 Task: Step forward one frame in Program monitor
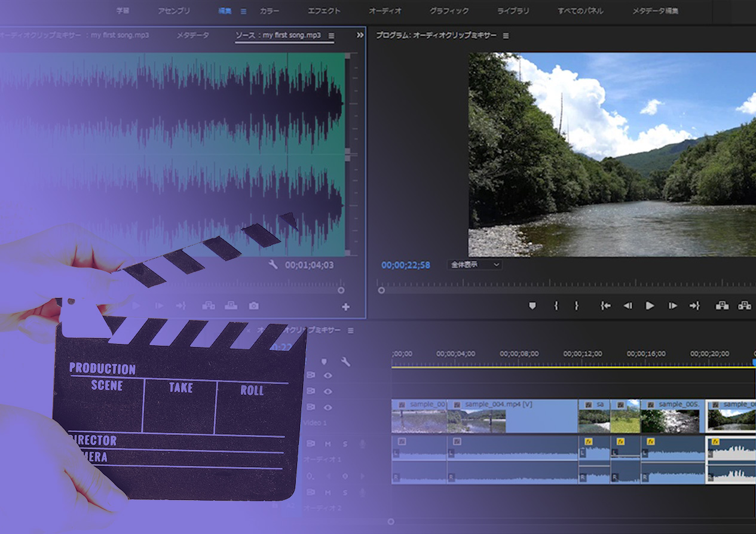tap(672, 306)
